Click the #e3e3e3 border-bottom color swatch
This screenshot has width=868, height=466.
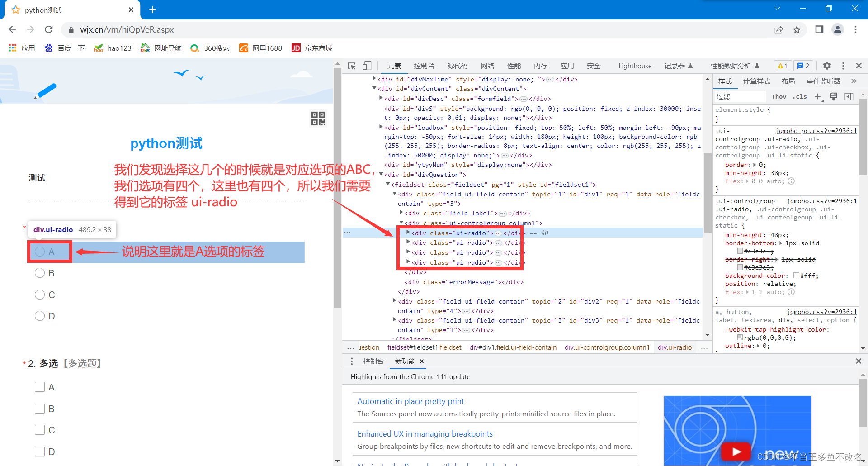(x=740, y=251)
